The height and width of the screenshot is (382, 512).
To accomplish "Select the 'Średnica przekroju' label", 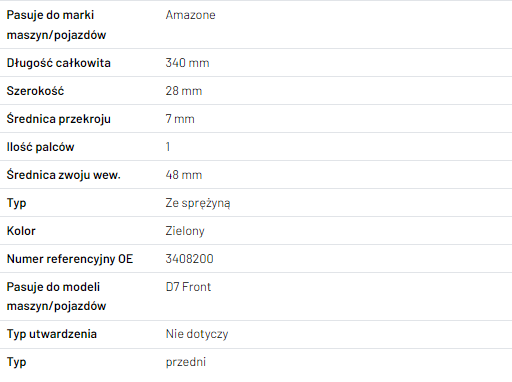I will click(x=59, y=119).
